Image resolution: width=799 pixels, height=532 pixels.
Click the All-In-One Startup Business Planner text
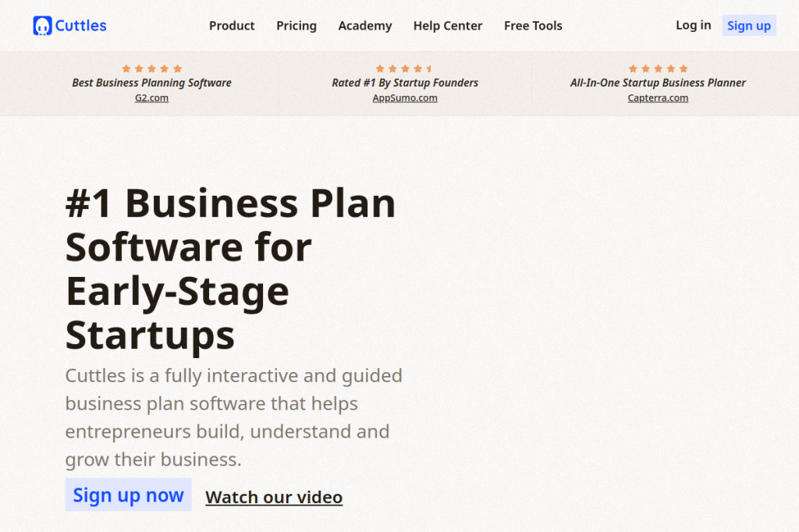(658, 83)
